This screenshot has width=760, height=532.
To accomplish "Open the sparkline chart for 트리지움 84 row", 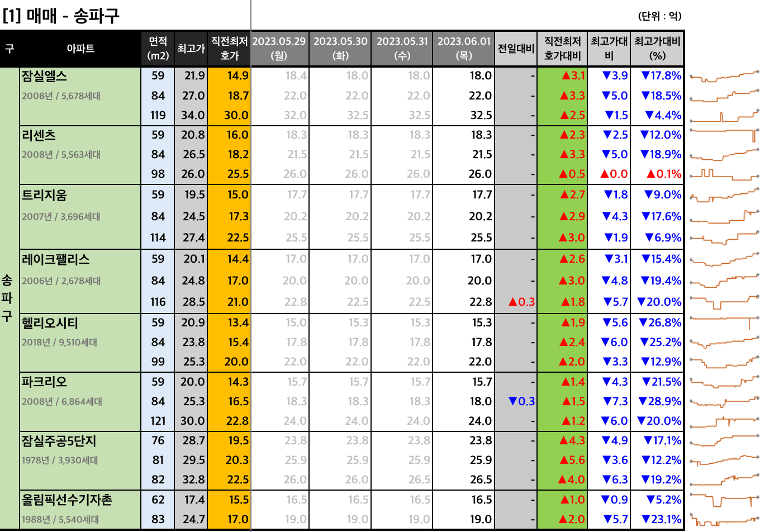I will point(724,217).
